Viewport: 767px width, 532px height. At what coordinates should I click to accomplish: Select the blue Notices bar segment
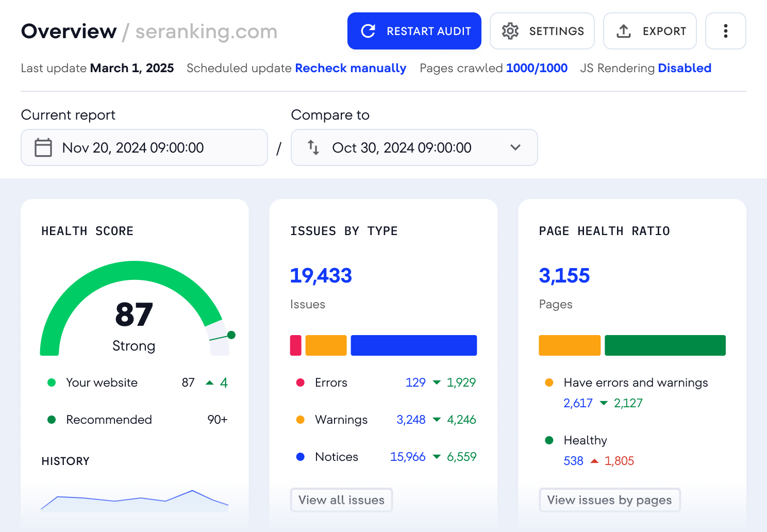coord(413,345)
